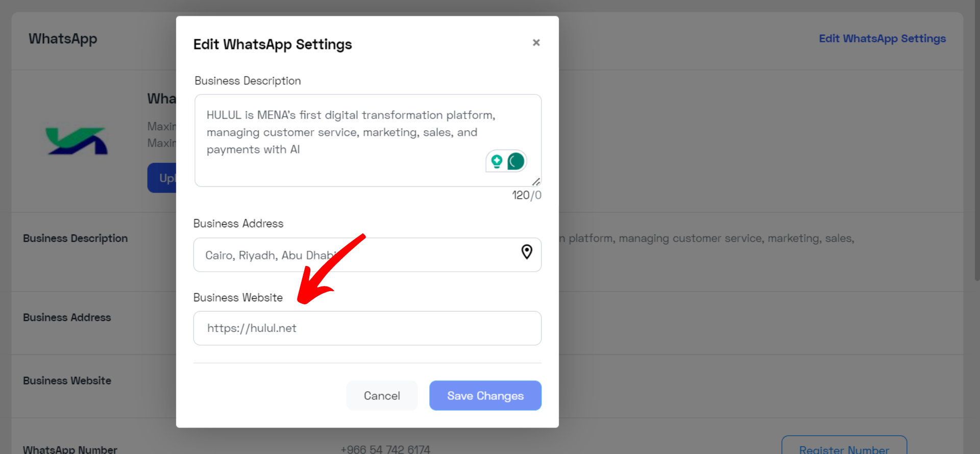Click the Business Website input field
This screenshot has height=454, width=980.
pyautogui.click(x=367, y=328)
